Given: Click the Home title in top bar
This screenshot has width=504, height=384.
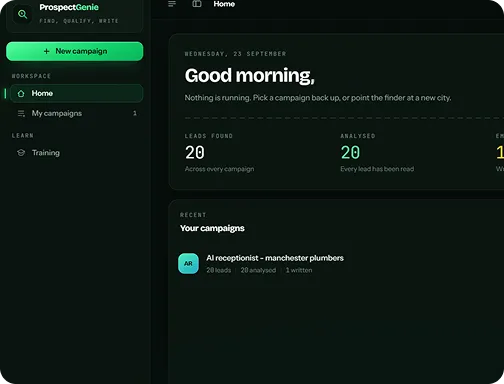Looking at the screenshot, I should [x=224, y=4].
